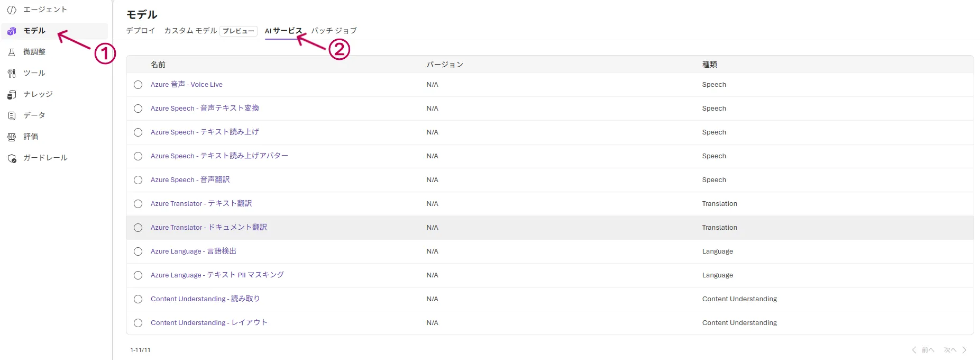980x360 pixels.
Task: Open Azure Speech - テキスト読み上げアバター link
Action: [x=219, y=156]
